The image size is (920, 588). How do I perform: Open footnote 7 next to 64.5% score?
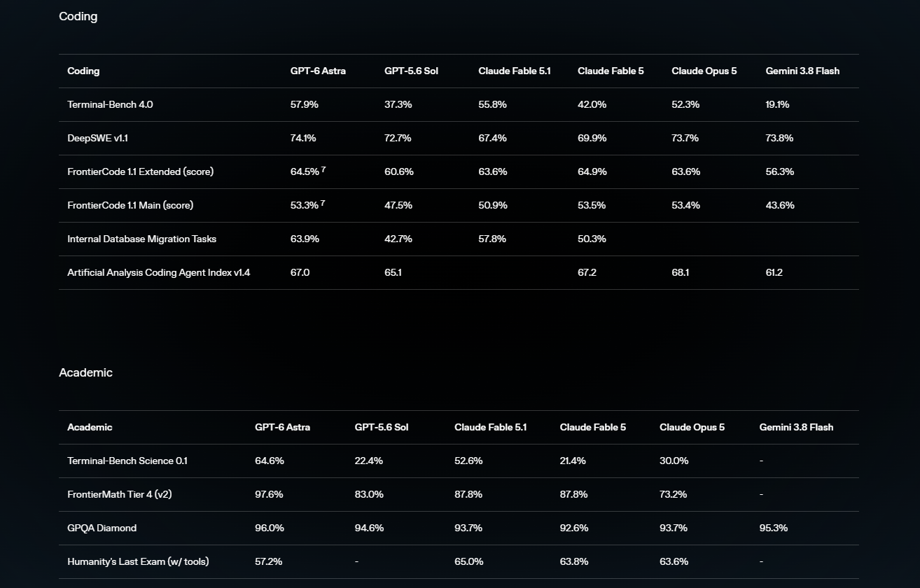coord(323,169)
